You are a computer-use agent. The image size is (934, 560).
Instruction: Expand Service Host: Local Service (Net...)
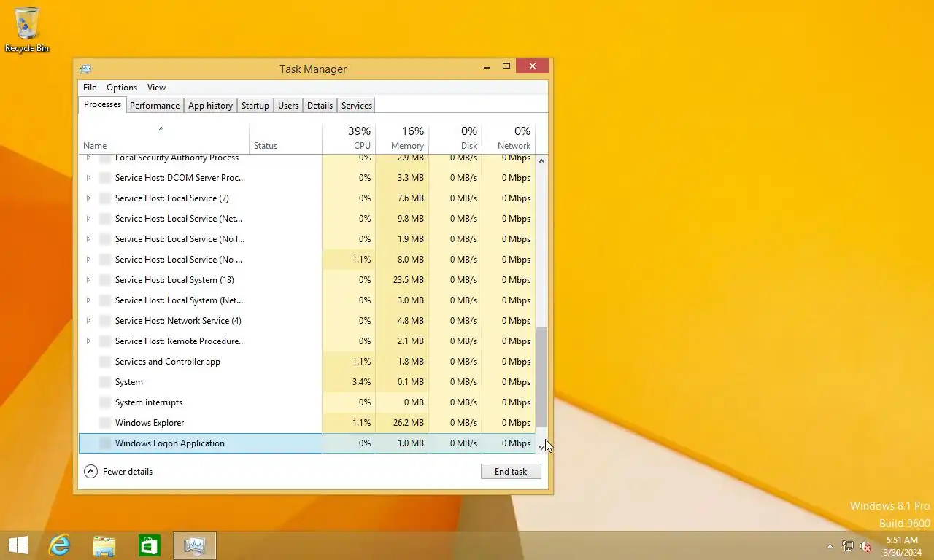tap(88, 219)
